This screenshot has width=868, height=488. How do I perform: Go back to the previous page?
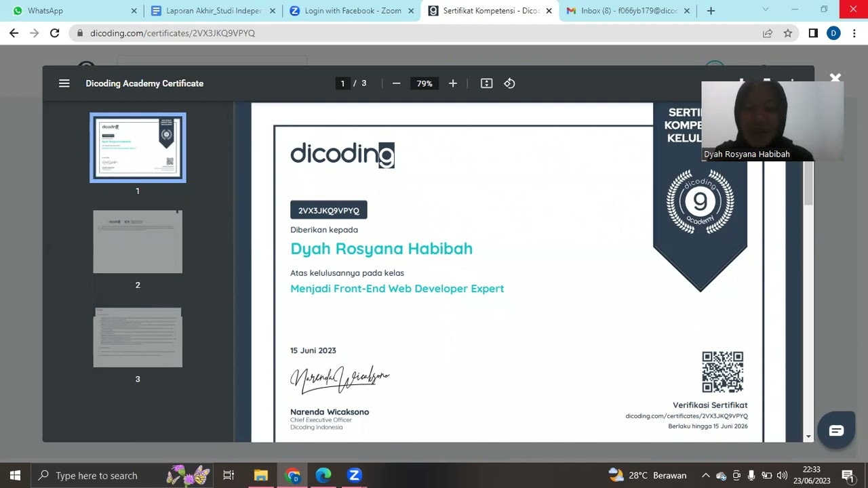pyautogui.click(x=14, y=33)
